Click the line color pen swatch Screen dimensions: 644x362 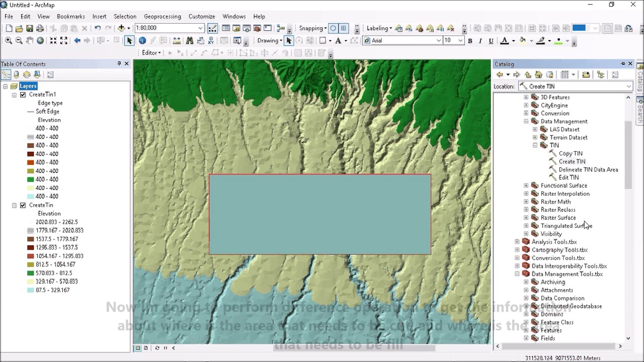[x=541, y=41]
